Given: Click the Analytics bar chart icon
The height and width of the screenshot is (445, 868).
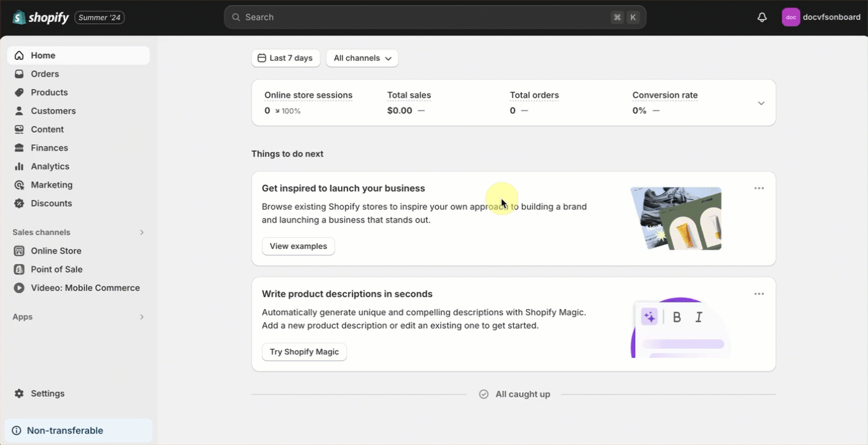Looking at the screenshot, I should [19, 166].
